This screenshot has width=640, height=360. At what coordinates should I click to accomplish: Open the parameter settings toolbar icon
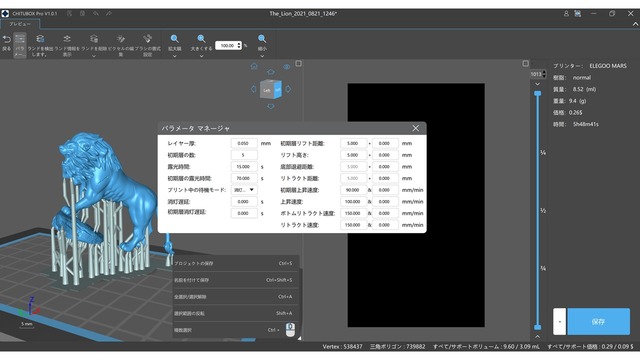click(20, 40)
